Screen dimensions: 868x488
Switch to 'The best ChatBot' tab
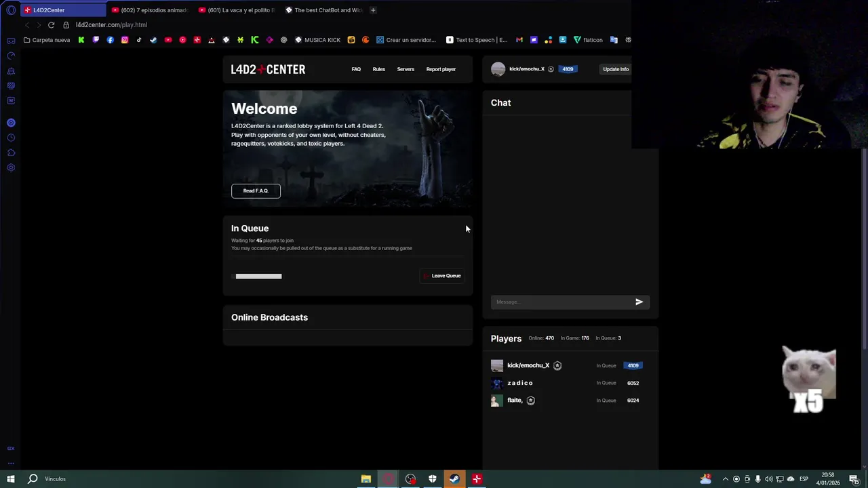click(x=323, y=10)
